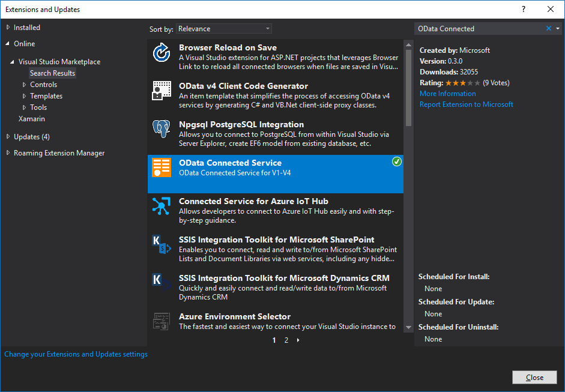Select the Tools tree label
Screen dimensions: 565x392
(x=38, y=107)
